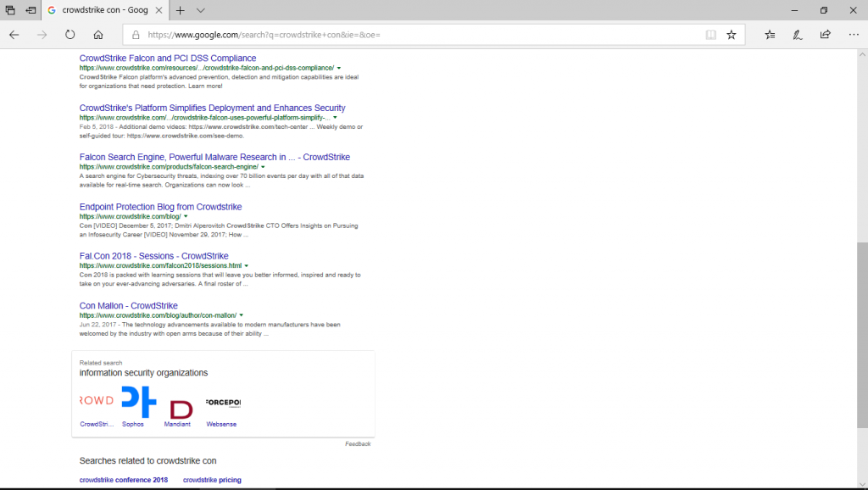Open the Mandiant related search label
The height and width of the screenshot is (490, 868).
point(177,424)
